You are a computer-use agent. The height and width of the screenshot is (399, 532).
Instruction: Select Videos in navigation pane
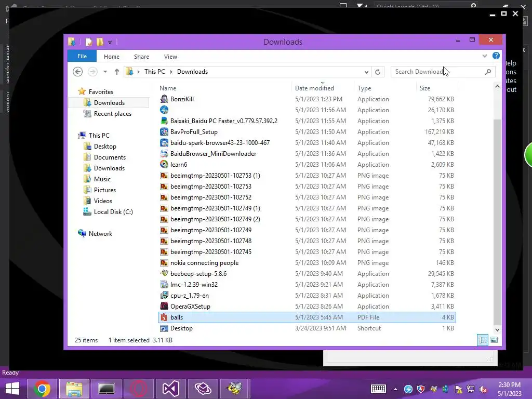tap(103, 201)
